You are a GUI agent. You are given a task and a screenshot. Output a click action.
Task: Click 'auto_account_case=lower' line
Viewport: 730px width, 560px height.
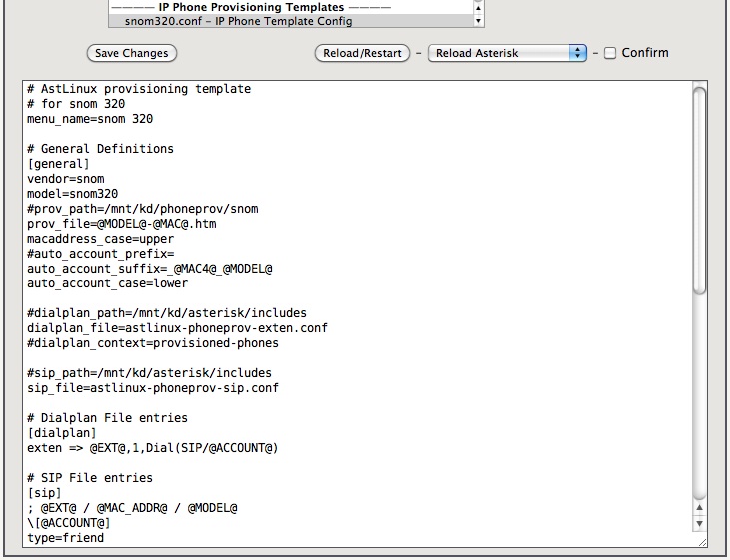pos(108,283)
